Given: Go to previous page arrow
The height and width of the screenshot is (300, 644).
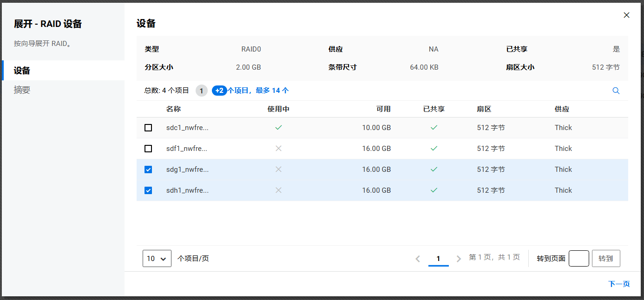Looking at the screenshot, I should [418, 259].
